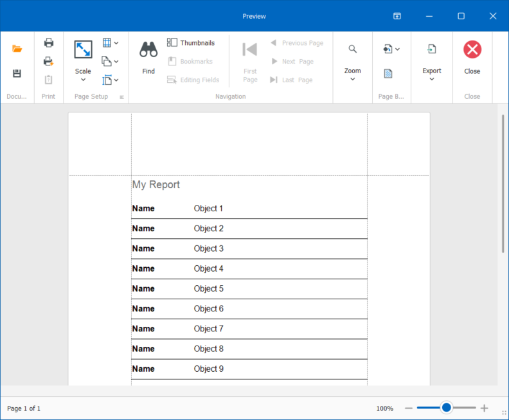Image resolution: width=509 pixels, height=420 pixels.
Task: Go to the First Page
Action: coord(250,62)
